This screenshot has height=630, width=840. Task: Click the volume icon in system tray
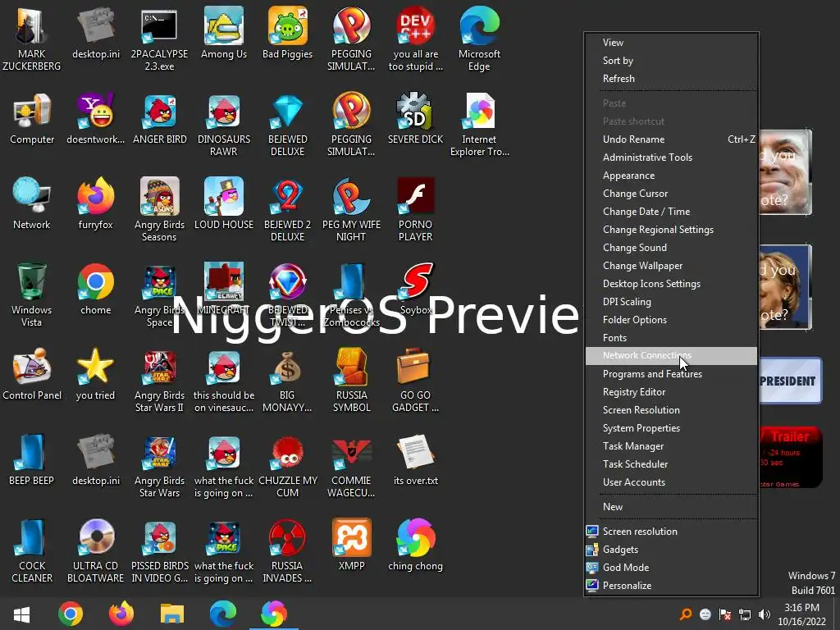765,615
